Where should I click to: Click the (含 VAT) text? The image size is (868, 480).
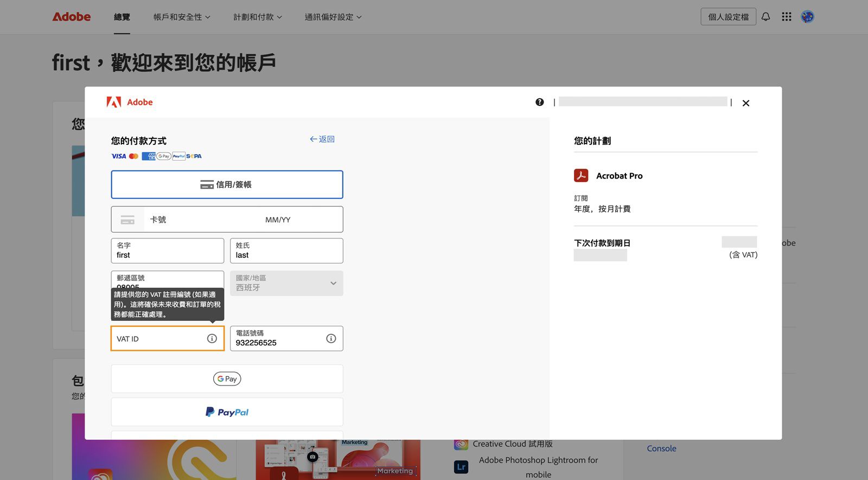coord(743,255)
